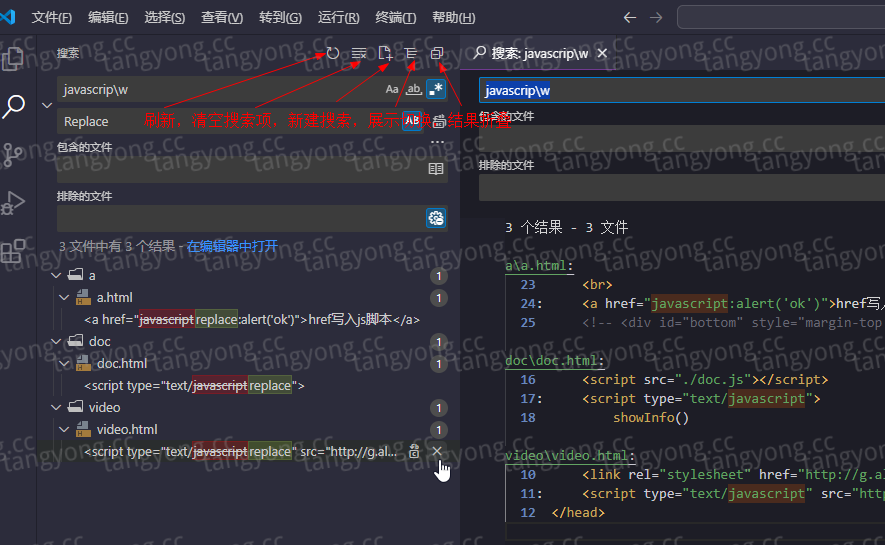
Task: Close the 搜索: javascrip\w editor tab
Action: coord(602,53)
